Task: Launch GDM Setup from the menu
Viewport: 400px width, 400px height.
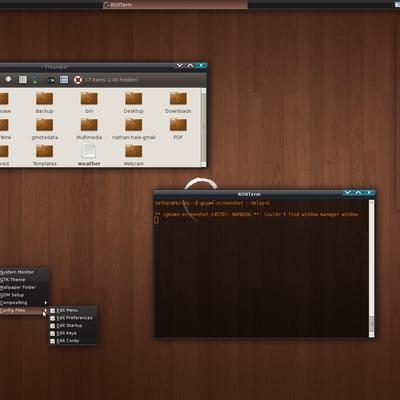Action: [24, 295]
